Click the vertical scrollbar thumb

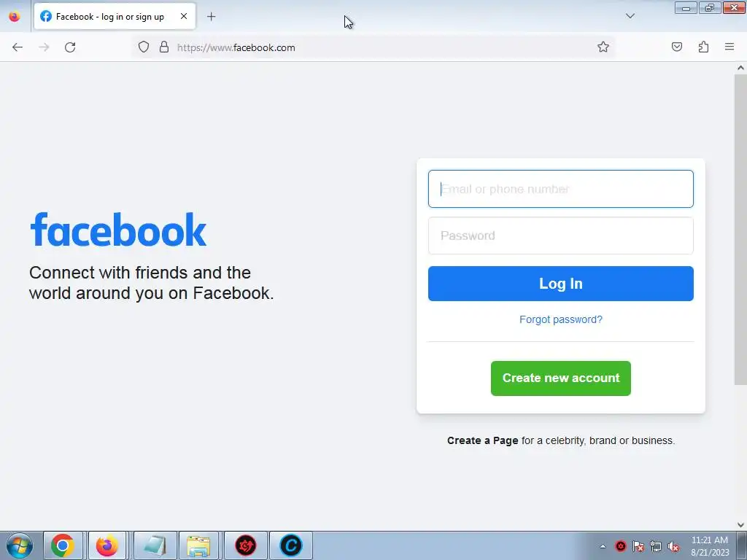pyautogui.click(x=740, y=229)
